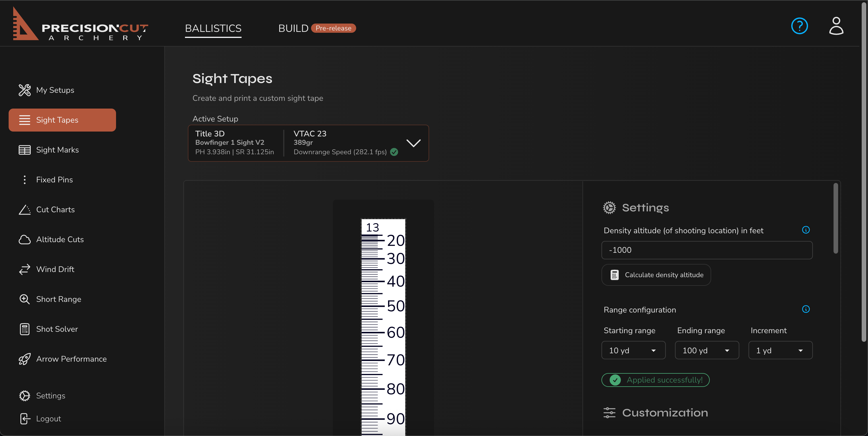Click the Altitude Cuts cloud icon
This screenshot has width=868, height=436.
pyautogui.click(x=25, y=240)
